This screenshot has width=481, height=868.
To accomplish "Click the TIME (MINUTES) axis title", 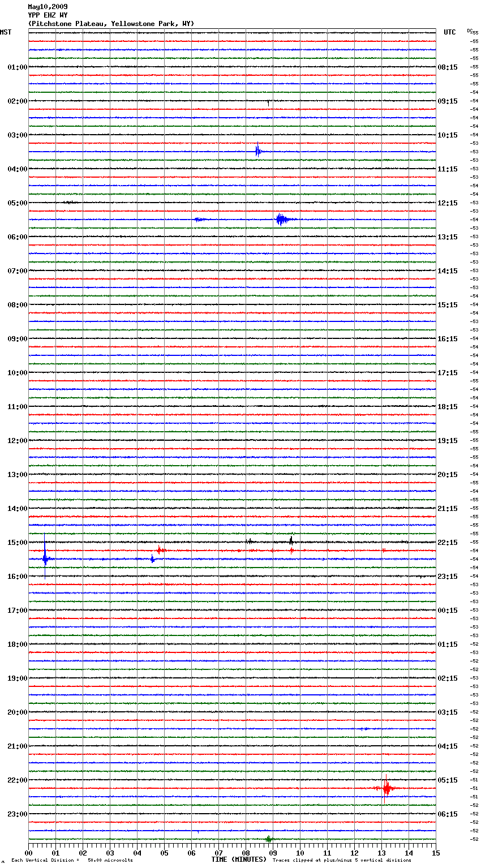I will [x=239, y=860].
